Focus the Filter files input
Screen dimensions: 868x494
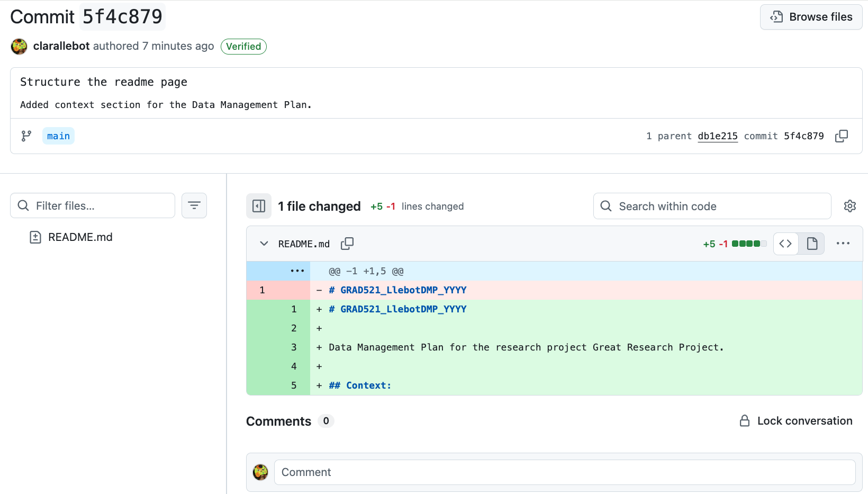[93, 205]
